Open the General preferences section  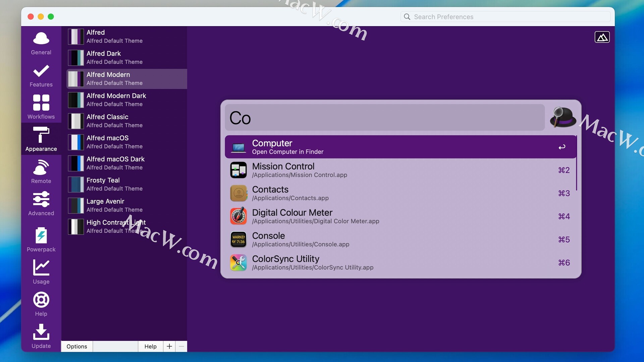click(x=41, y=43)
